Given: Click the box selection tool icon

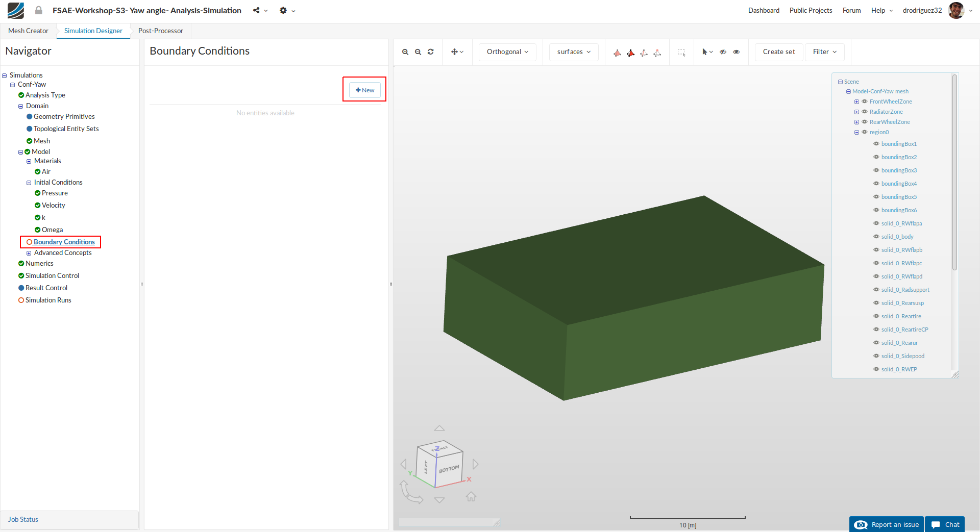Looking at the screenshot, I should (x=681, y=52).
